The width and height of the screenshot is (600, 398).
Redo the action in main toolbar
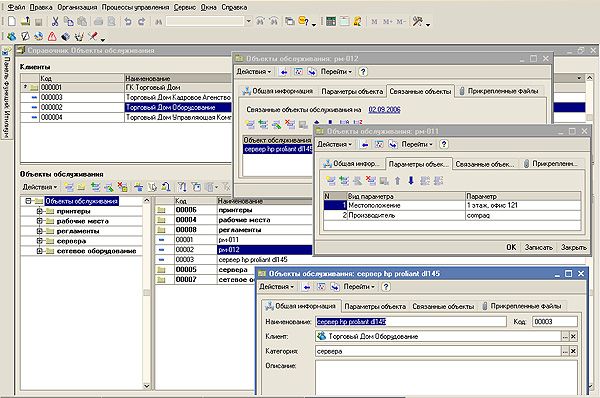pos(142,21)
